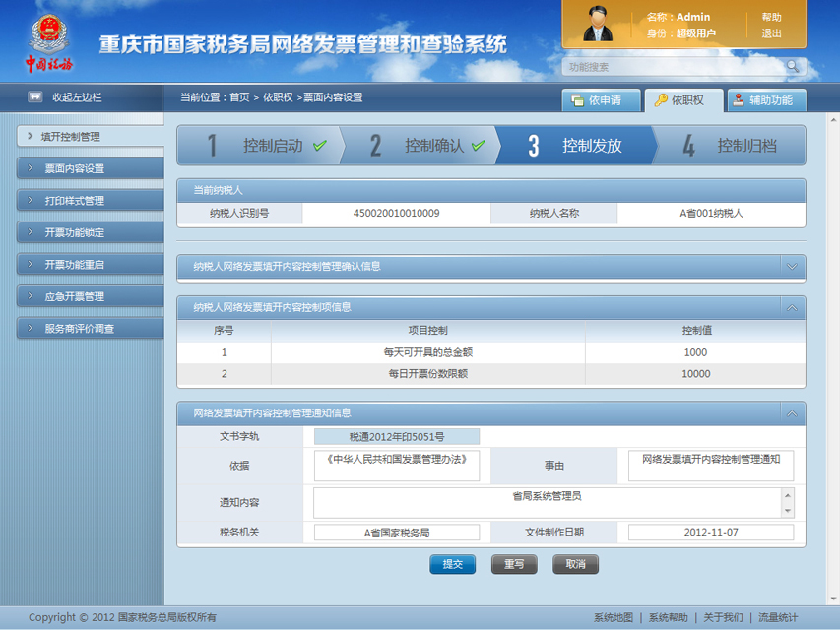Click the row 每天可开具的总金额
Viewport: 840px width, 630px height.
pos(491,352)
